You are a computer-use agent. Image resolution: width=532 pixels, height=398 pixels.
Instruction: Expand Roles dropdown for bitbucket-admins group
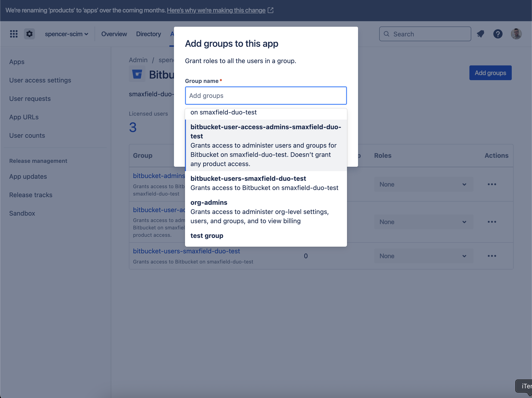click(423, 184)
